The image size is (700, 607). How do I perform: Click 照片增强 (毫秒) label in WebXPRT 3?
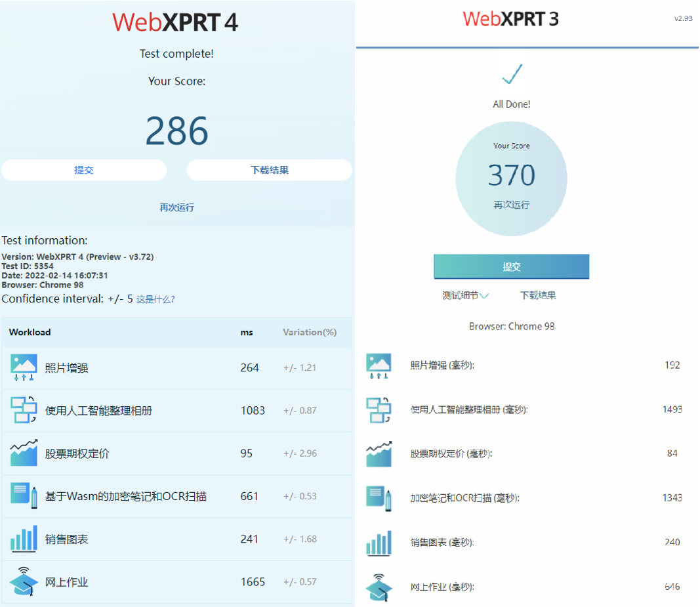[x=442, y=366]
